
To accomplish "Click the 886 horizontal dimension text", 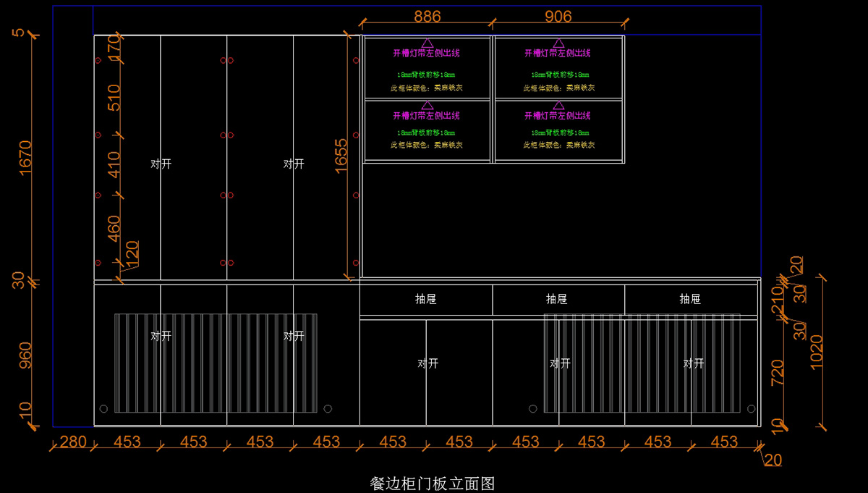I will click(x=427, y=17).
